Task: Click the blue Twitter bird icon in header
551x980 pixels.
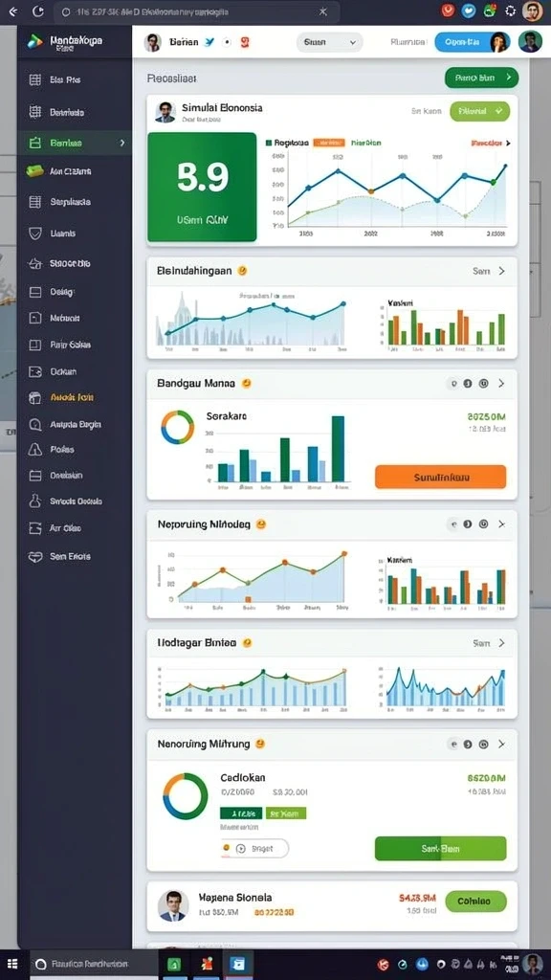Action: [x=209, y=42]
